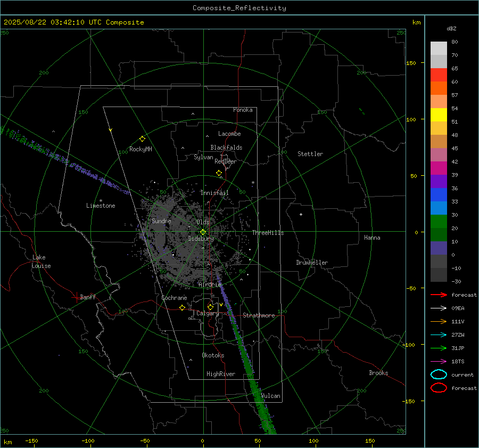Click the yellow diamond marker below Cochrane
This screenshot has width=479, height=448.
183,307
